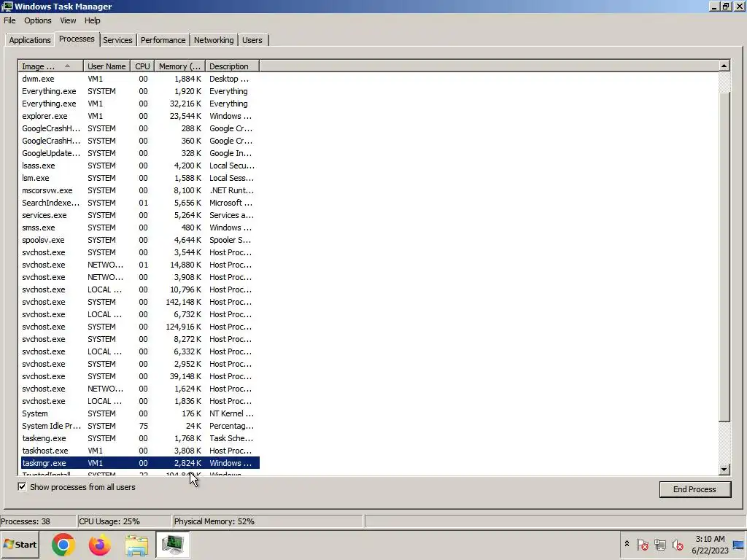Viewport: 747px width, 560px height.
Task: Select svchost.exe using 124,916 K
Action: point(140,327)
